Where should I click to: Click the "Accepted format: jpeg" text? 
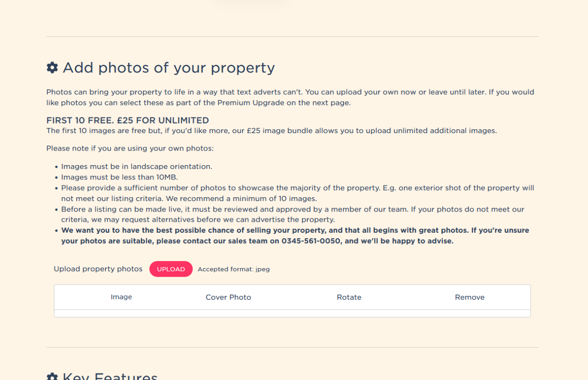(x=233, y=269)
